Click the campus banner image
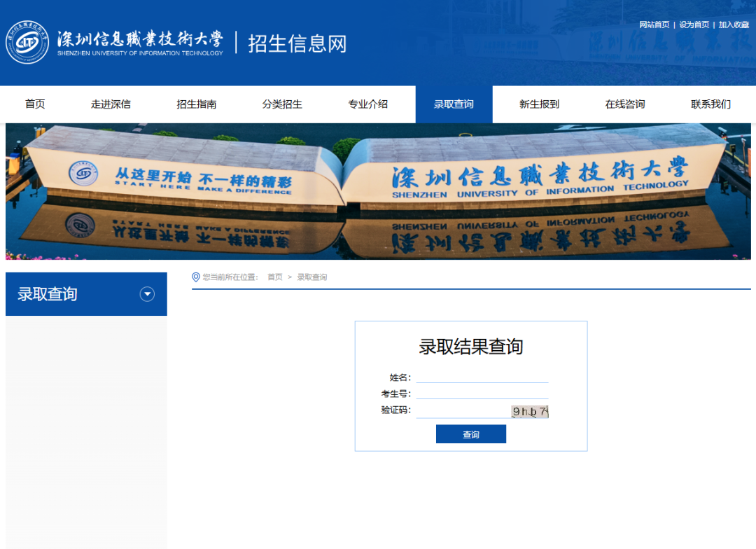Image resolution: width=756 pixels, height=549 pixels. click(x=378, y=192)
